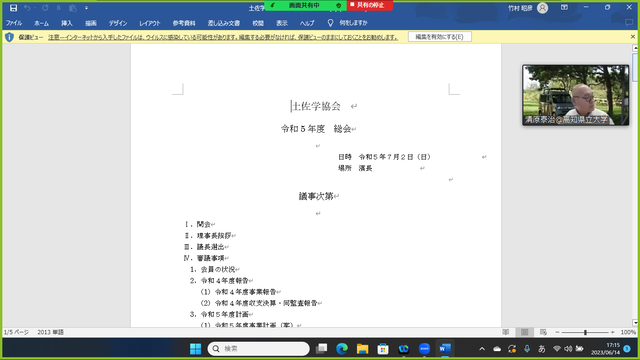
Task: Click the Undo arrow icon
Action: point(27,8)
